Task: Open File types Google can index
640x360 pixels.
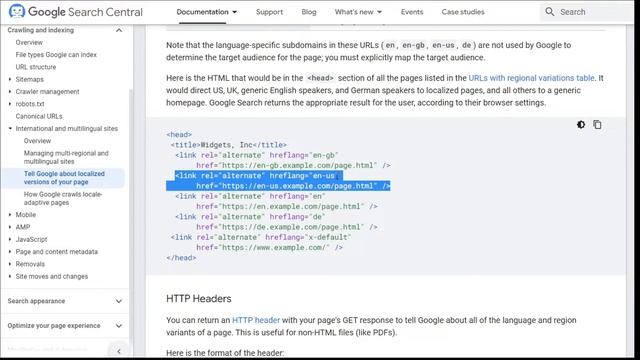Action: click(56, 55)
